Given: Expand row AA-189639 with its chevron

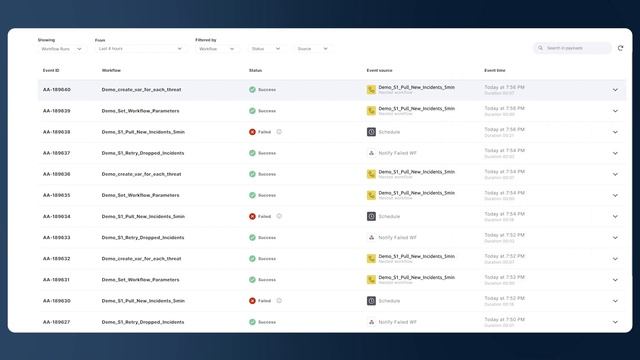Looking at the screenshot, I should pyautogui.click(x=615, y=111).
